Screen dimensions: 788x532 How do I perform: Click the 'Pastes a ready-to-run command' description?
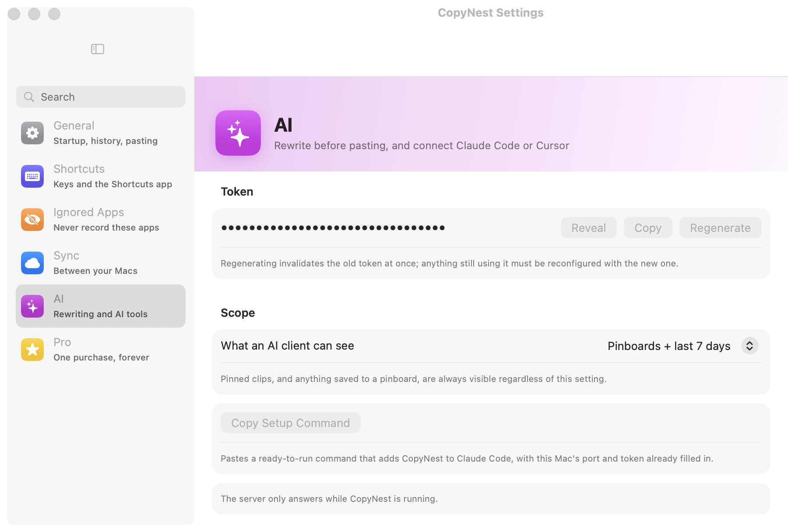click(x=467, y=458)
